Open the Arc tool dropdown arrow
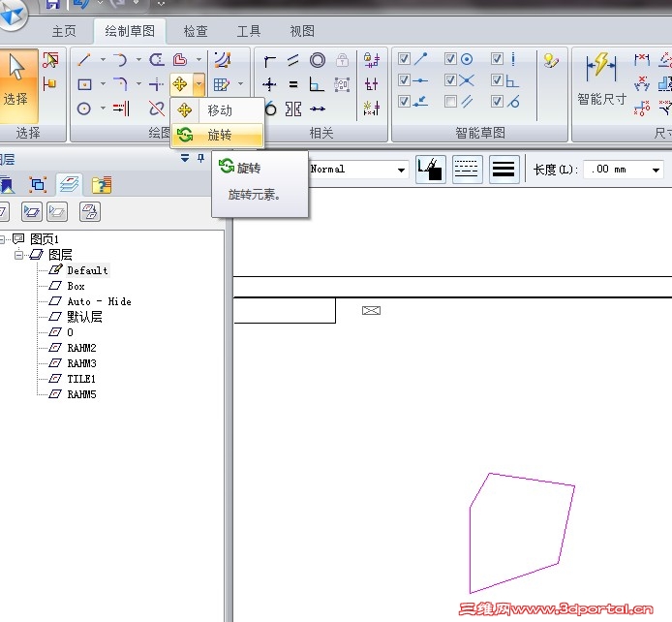 (x=138, y=60)
